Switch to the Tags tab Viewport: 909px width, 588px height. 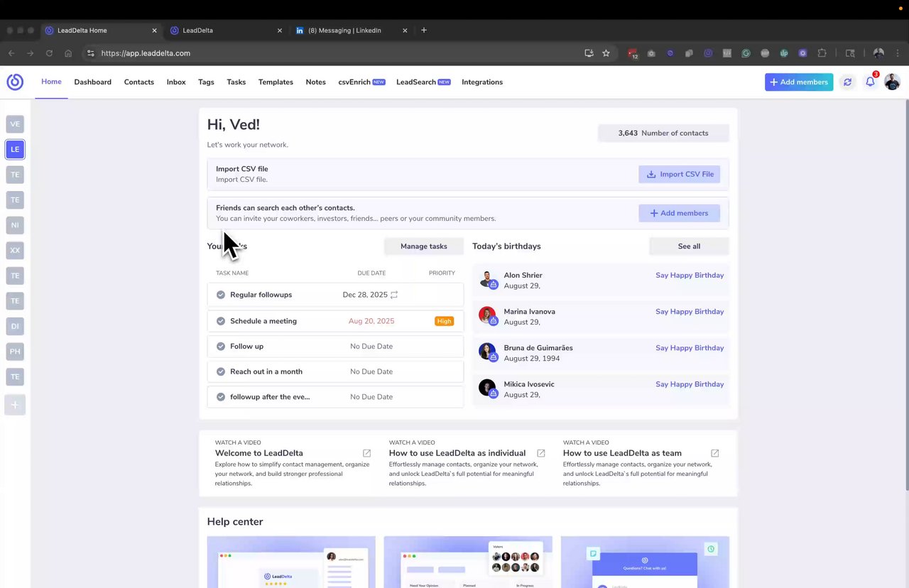click(x=206, y=82)
